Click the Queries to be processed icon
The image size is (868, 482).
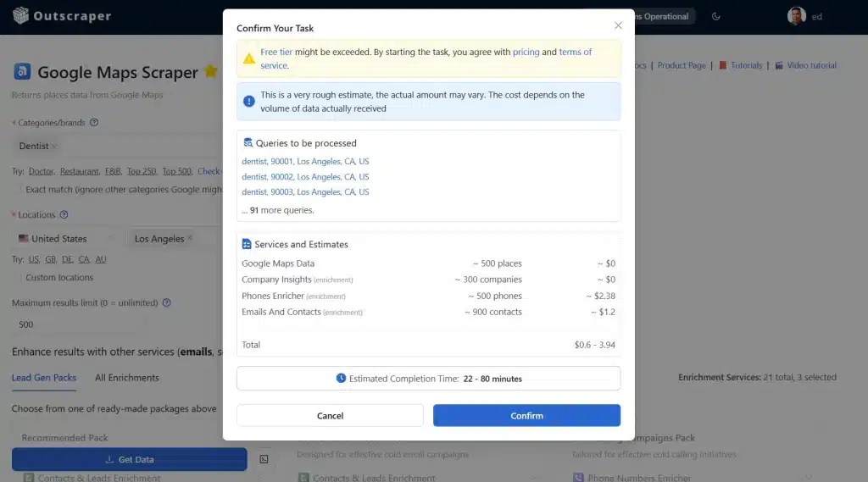pos(248,143)
